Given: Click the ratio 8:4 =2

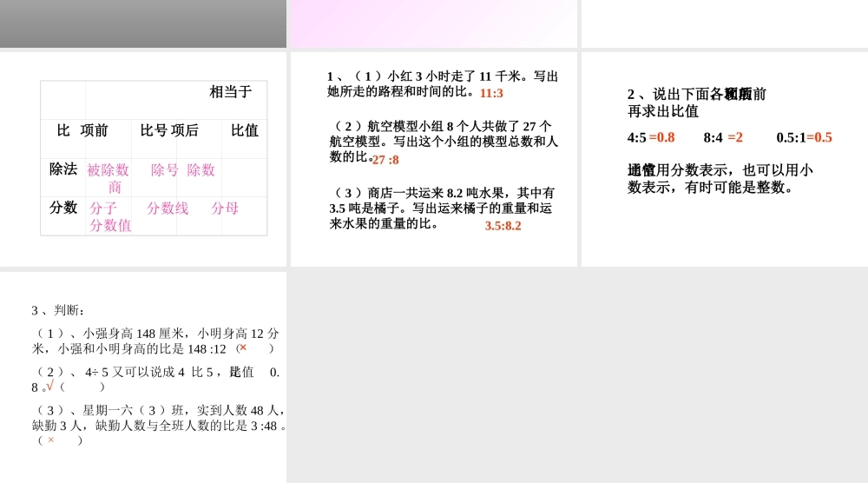Looking at the screenshot, I should (x=723, y=137).
